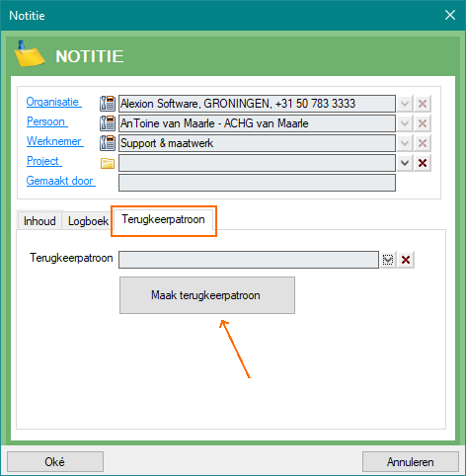Select the Terugkeerpatroon tab

(x=163, y=219)
